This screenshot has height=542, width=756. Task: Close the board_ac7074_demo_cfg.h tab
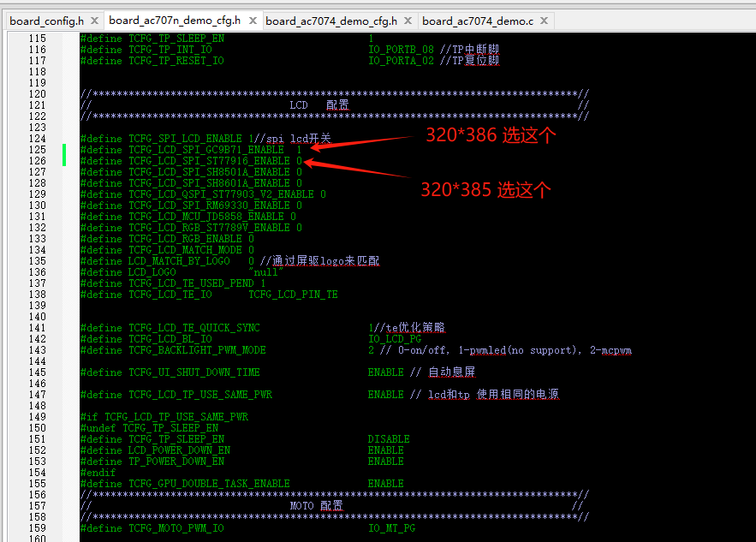click(x=408, y=21)
